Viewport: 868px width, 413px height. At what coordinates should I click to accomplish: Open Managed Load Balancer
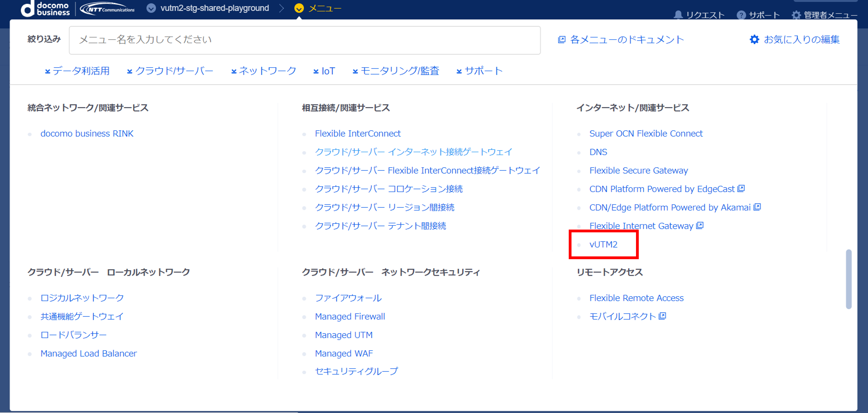tap(89, 353)
